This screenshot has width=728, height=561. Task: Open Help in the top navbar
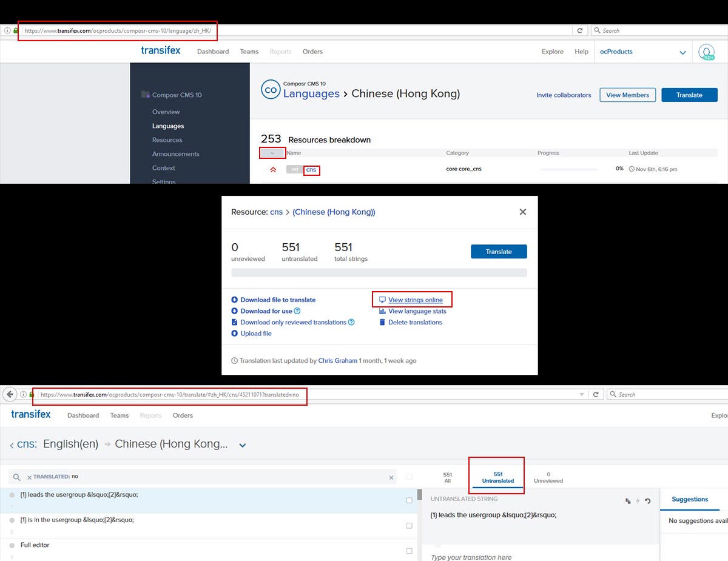(582, 52)
